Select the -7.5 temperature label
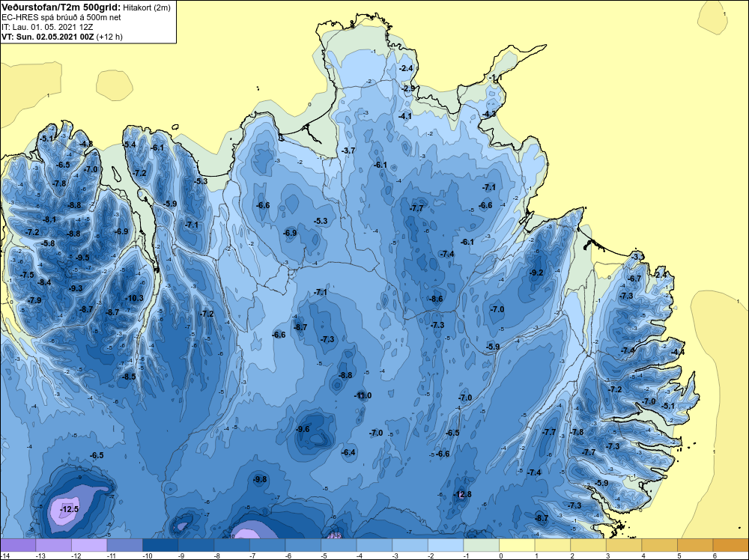Screen dimensions: 749x560 tap(27, 275)
